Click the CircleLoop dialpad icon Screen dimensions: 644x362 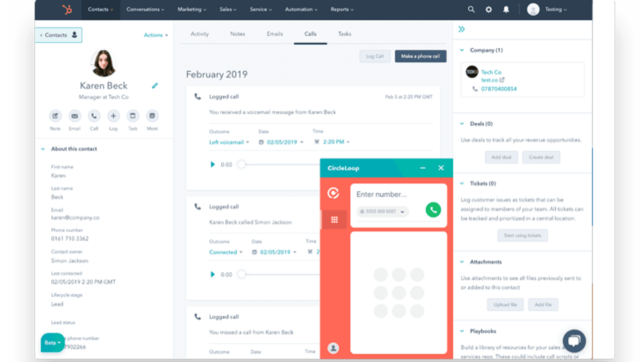tap(334, 219)
